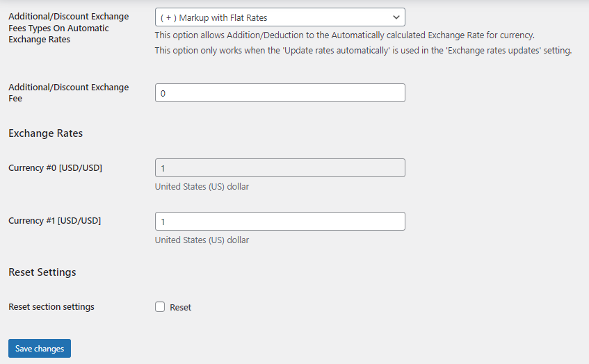Click the Currency #1 exchange rate field
This screenshot has height=364, width=589.
280,222
